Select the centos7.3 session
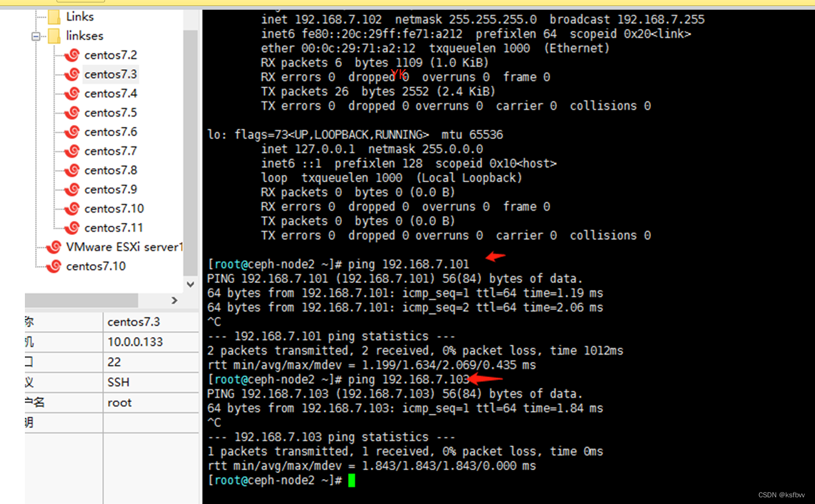Viewport: 815px width, 504px height. pos(111,75)
